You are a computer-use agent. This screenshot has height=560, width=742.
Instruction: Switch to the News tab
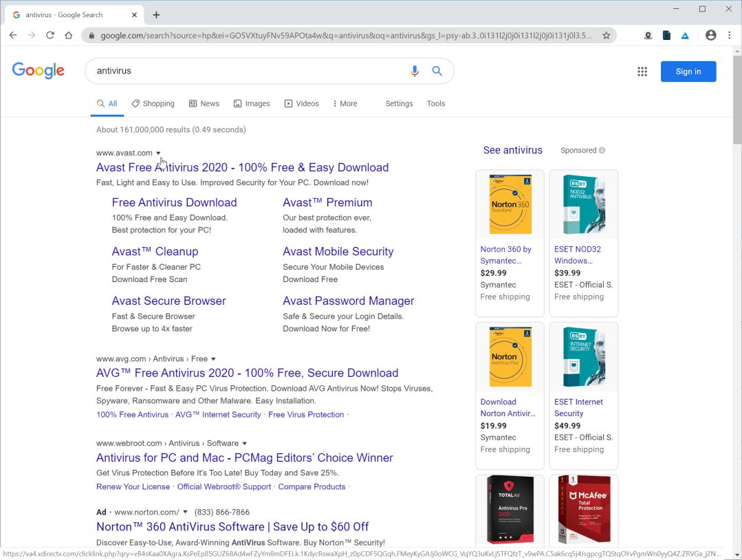(204, 104)
